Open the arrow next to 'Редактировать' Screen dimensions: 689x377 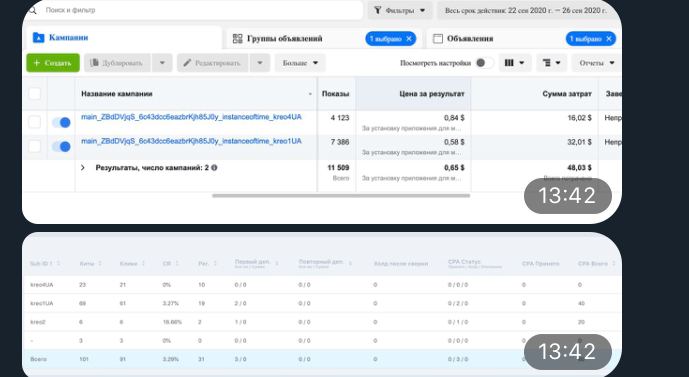(260, 63)
